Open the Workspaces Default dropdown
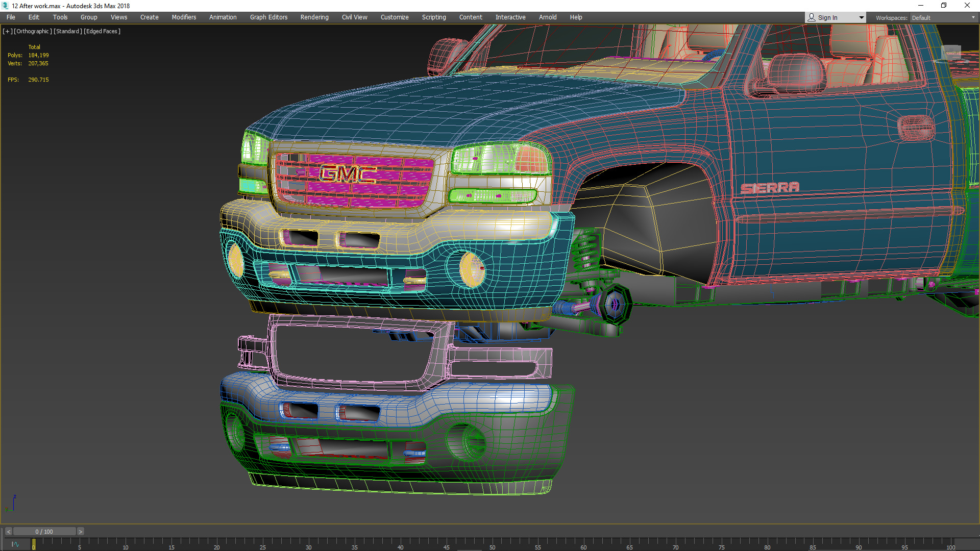The width and height of the screenshot is (980, 551). 943,17
